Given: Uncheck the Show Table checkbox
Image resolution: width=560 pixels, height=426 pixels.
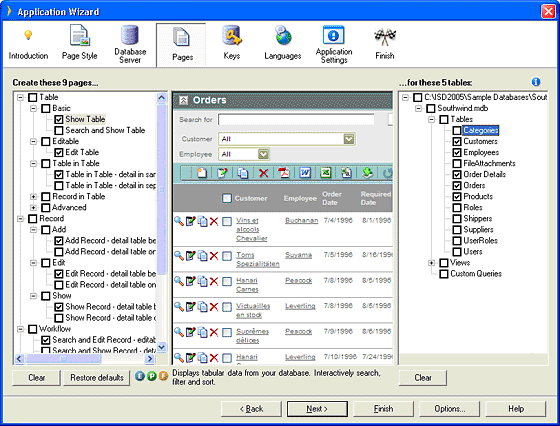Looking at the screenshot, I should (59, 119).
